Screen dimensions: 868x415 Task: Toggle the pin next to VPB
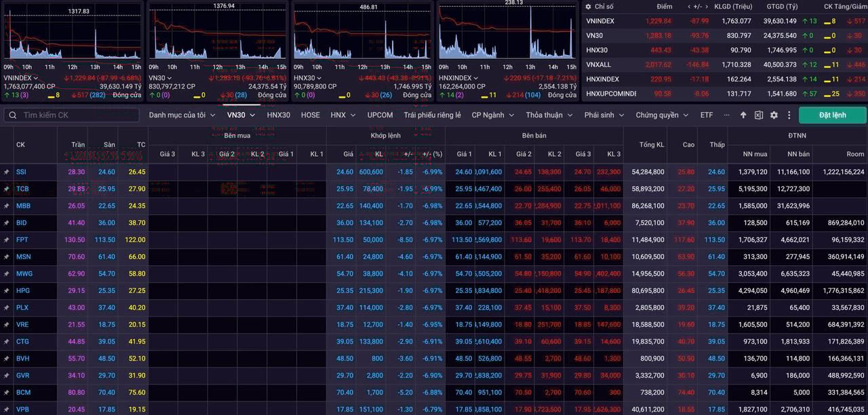click(x=7, y=410)
